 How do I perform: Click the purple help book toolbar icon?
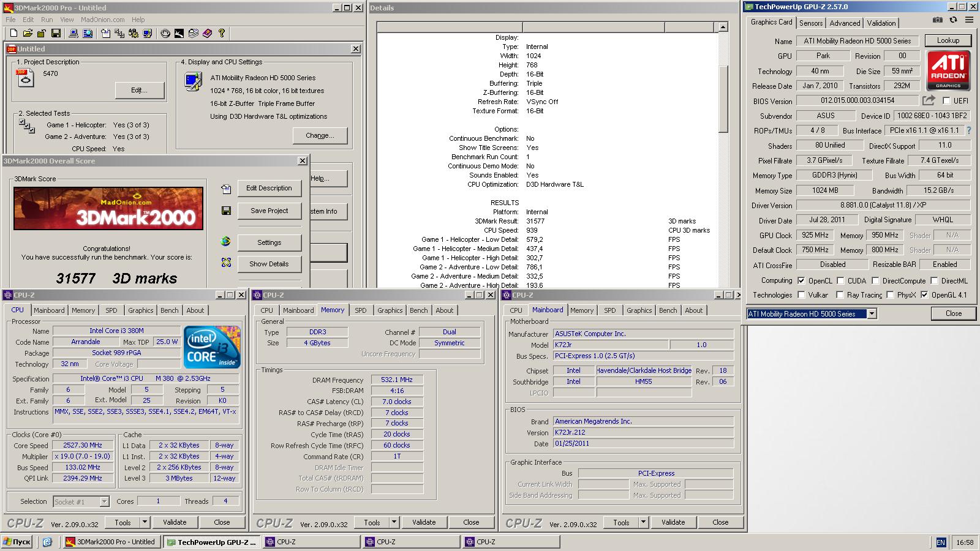(208, 33)
